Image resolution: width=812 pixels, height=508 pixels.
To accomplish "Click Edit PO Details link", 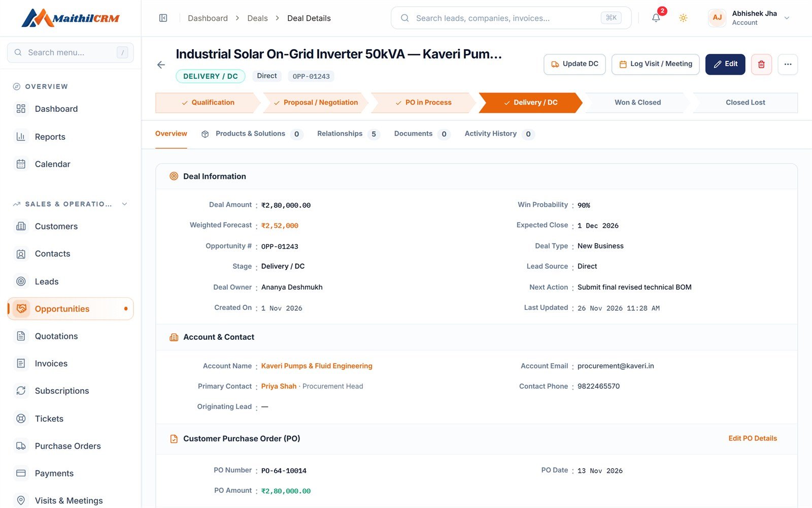I will tap(753, 438).
